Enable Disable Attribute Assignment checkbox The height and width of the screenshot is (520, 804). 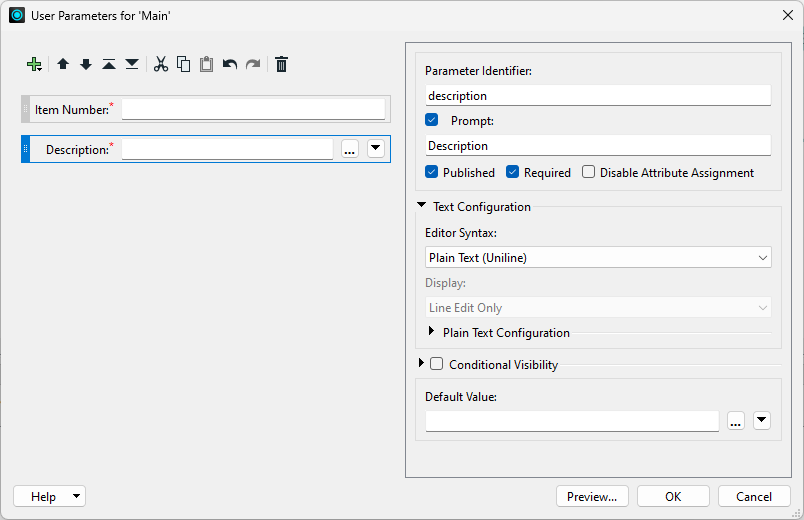click(x=589, y=172)
